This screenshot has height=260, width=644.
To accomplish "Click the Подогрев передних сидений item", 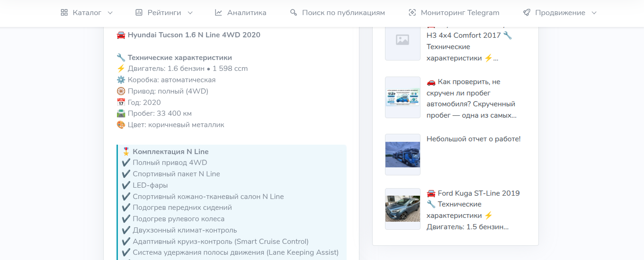I will point(177,208).
